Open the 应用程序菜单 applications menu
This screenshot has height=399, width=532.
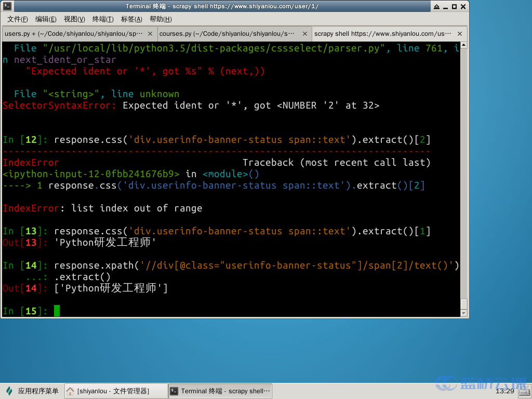33,391
